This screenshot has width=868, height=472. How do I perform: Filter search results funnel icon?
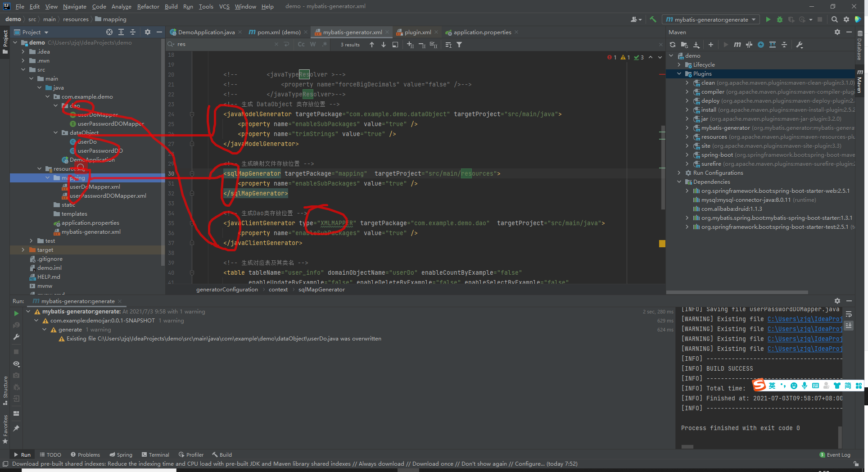point(459,45)
